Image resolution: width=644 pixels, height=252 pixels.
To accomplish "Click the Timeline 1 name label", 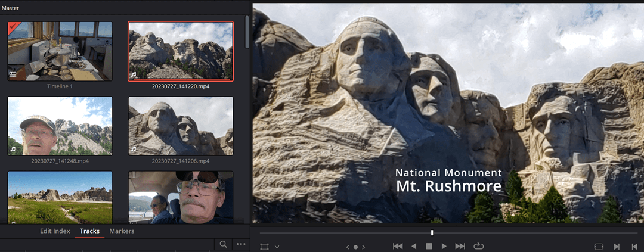I will [60, 86].
